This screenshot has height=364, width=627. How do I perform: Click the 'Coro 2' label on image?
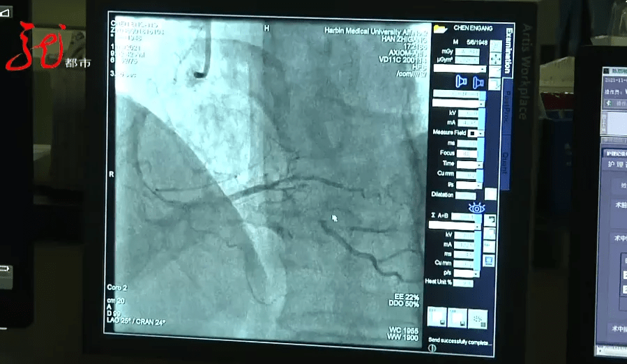coord(116,287)
